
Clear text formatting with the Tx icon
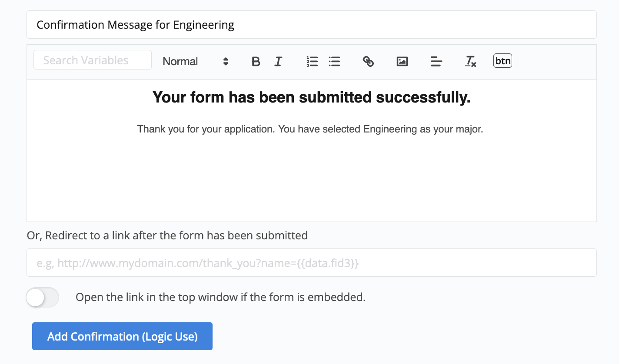tap(470, 62)
